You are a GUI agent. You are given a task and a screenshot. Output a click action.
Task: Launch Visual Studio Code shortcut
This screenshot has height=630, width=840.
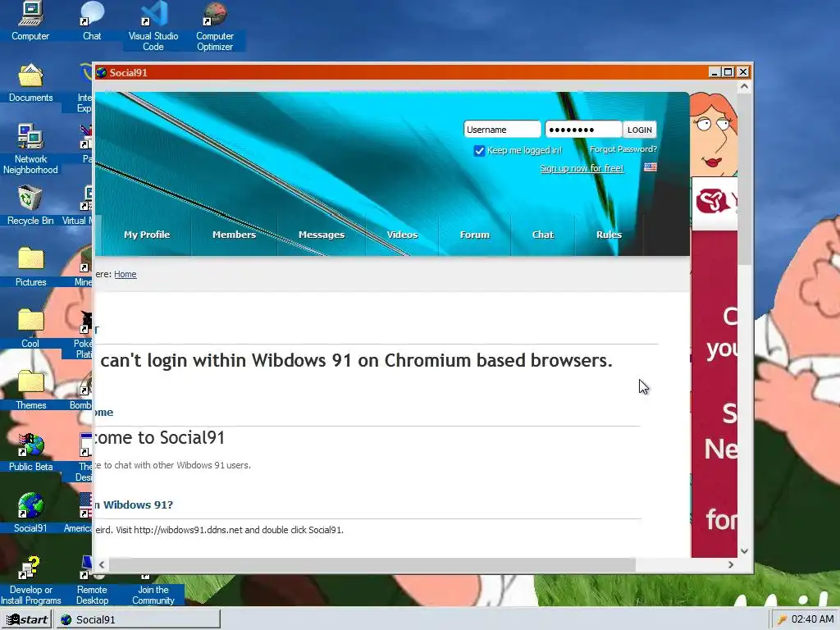[153, 25]
